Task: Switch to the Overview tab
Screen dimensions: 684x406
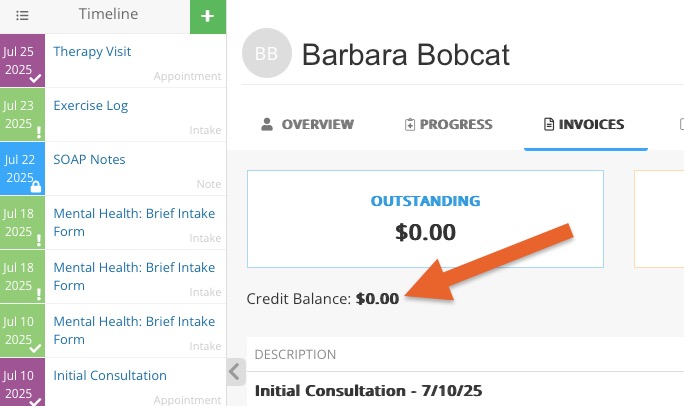Action: point(308,125)
